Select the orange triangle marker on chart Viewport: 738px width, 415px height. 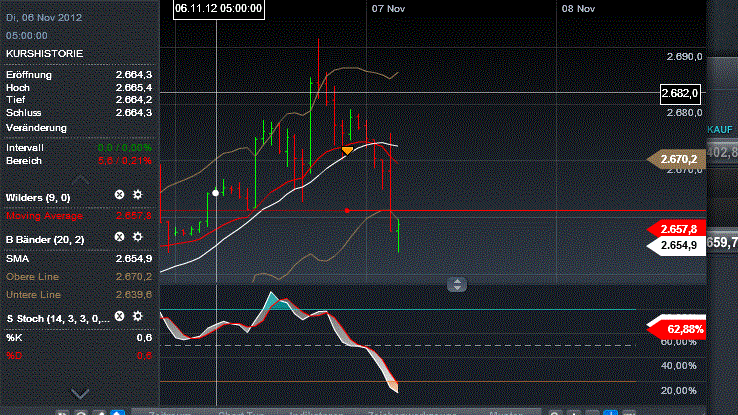click(x=347, y=151)
